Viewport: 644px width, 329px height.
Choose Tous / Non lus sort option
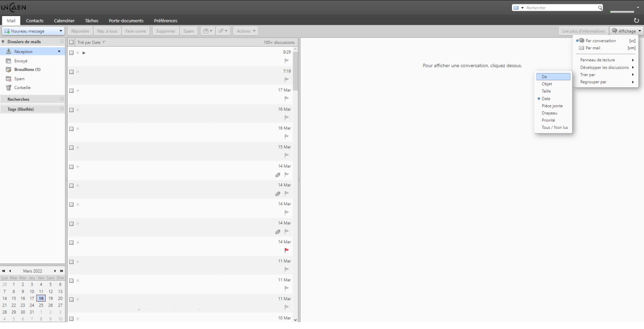pyautogui.click(x=554, y=128)
